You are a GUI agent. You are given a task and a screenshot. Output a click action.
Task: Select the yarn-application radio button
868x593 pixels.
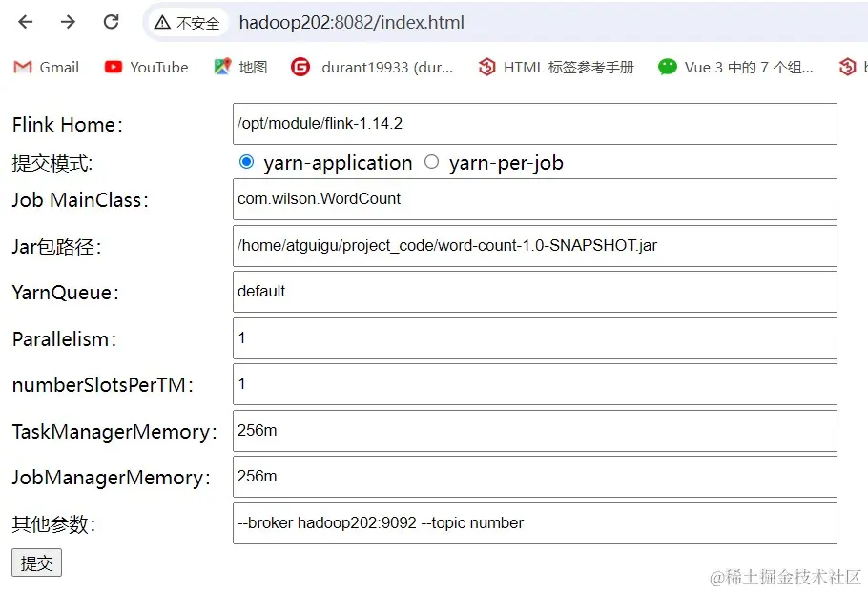click(x=246, y=161)
